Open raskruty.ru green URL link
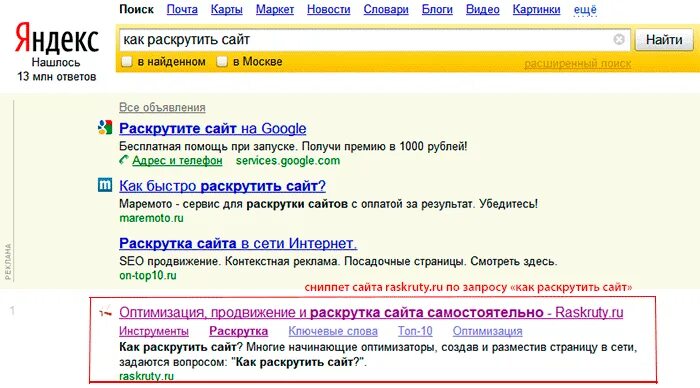 click(146, 376)
